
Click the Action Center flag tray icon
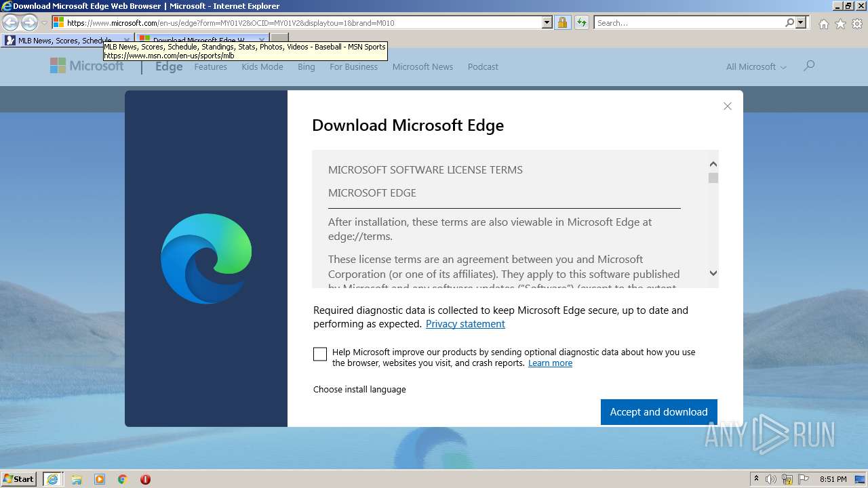pyautogui.click(x=804, y=479)
